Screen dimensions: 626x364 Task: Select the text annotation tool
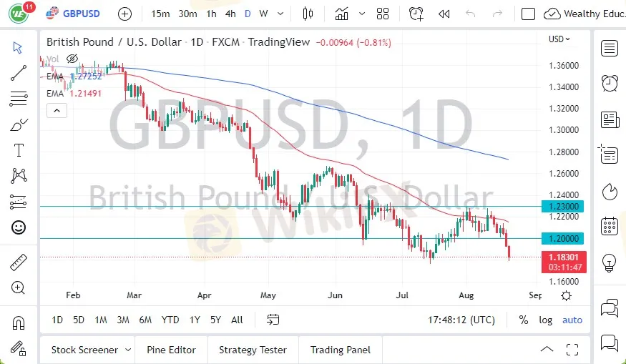(x=19, y=150)
